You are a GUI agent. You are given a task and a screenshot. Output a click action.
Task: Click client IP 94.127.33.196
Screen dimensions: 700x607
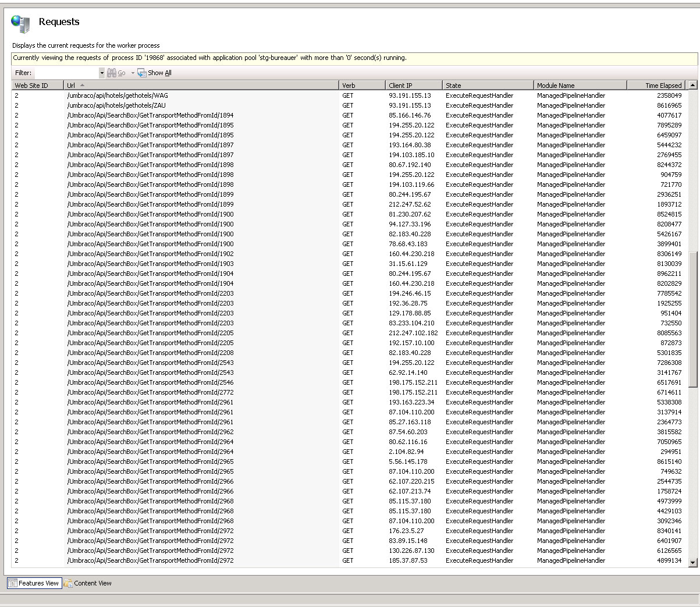pyautogui.click(x=410, y=224)
